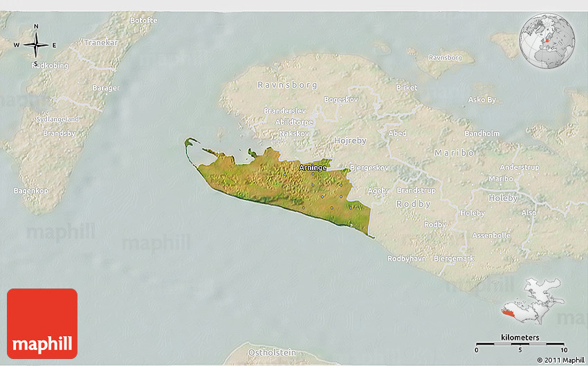Select the Holeby region label

[503, 198]
